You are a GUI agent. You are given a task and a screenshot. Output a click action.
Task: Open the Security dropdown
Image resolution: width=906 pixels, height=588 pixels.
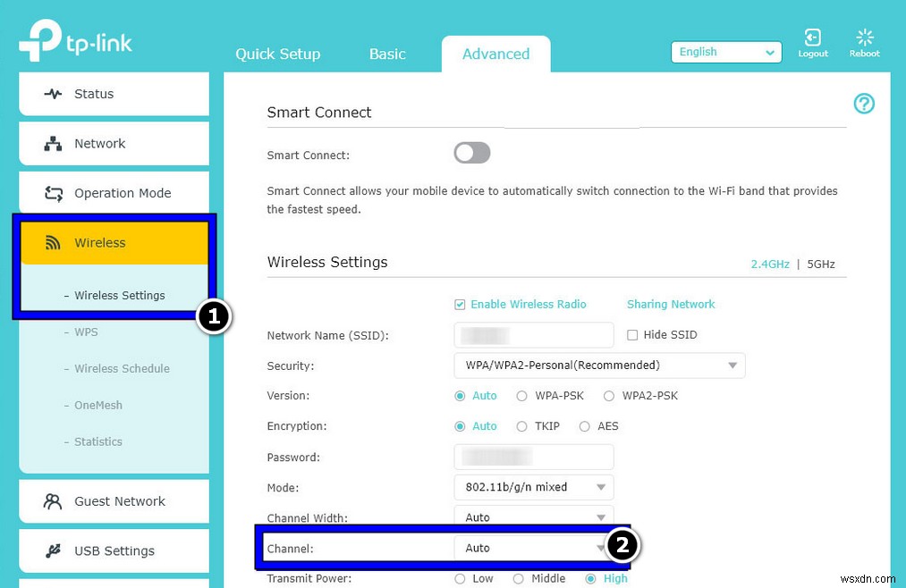tap(599, 365)
